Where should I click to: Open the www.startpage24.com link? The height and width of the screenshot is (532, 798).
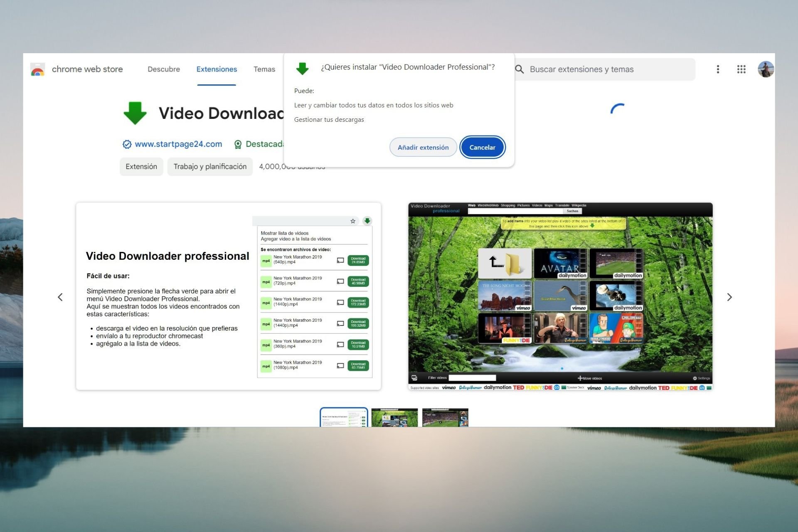(x=178, y=144)
